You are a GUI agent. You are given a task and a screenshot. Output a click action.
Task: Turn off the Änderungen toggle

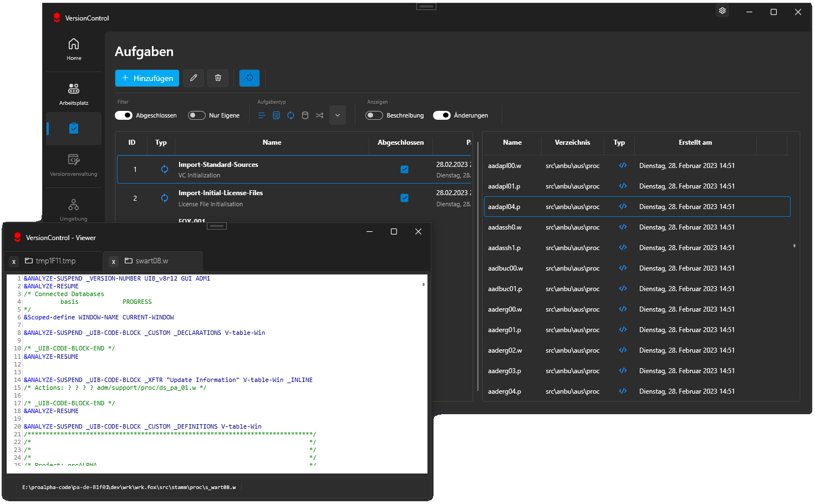[442, 115]
